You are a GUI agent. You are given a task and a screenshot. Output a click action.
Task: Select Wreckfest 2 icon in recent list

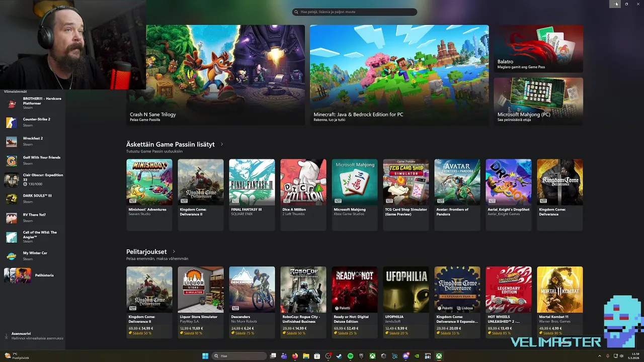click(x=12, y=141)
